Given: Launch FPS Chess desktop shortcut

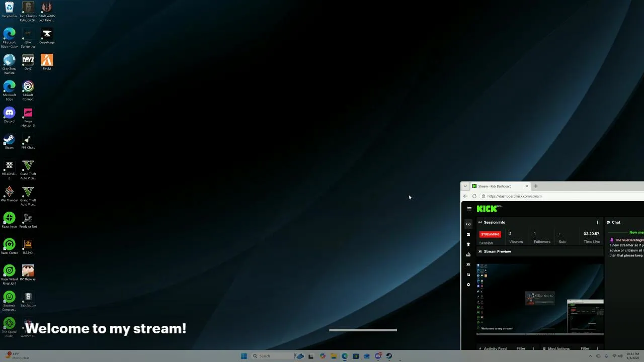Looking at the screenshot, I should pos(28,141).
